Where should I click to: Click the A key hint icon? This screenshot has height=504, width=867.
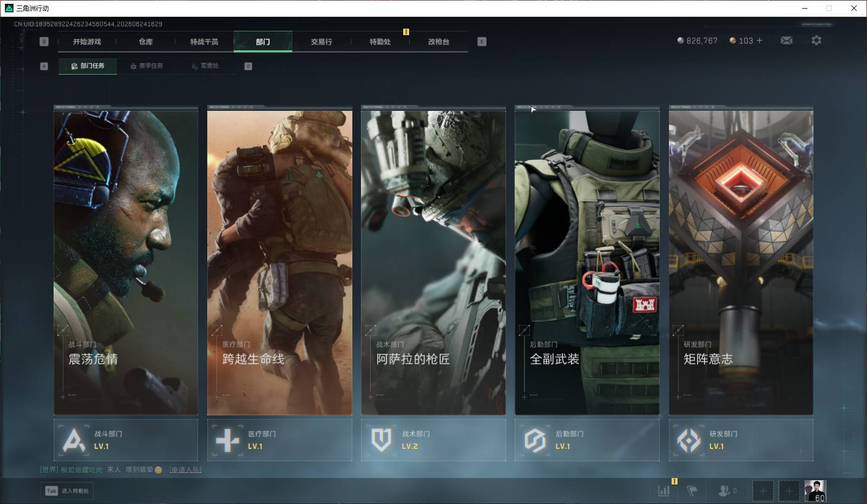coord(44,66)
